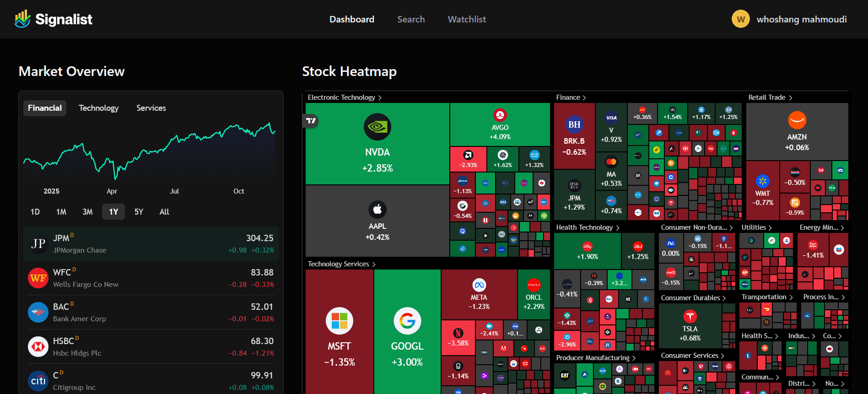Click the Berkshire BH logo icon
Image resolution: width=868 pixels, height=394 pixels.
pos(574,124)
